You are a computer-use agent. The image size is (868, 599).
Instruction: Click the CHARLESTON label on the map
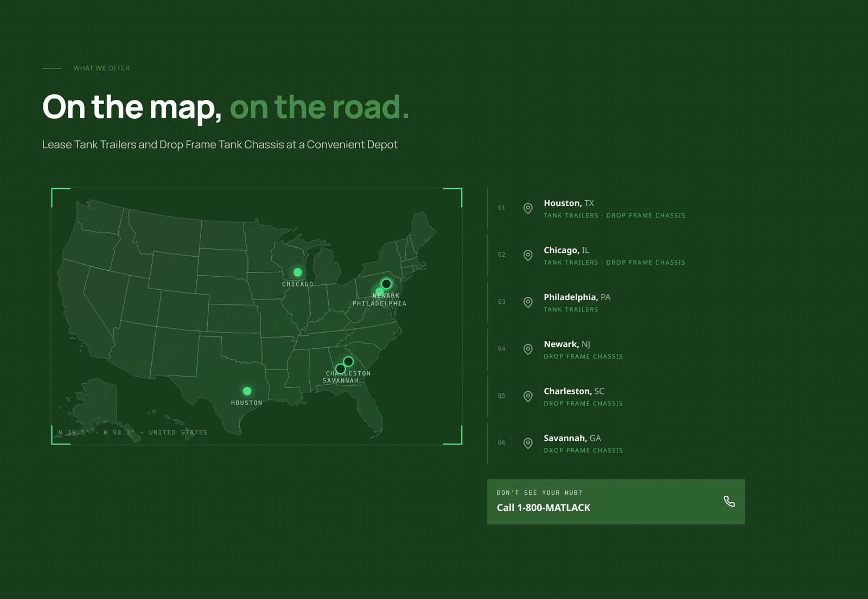[348, 374]
